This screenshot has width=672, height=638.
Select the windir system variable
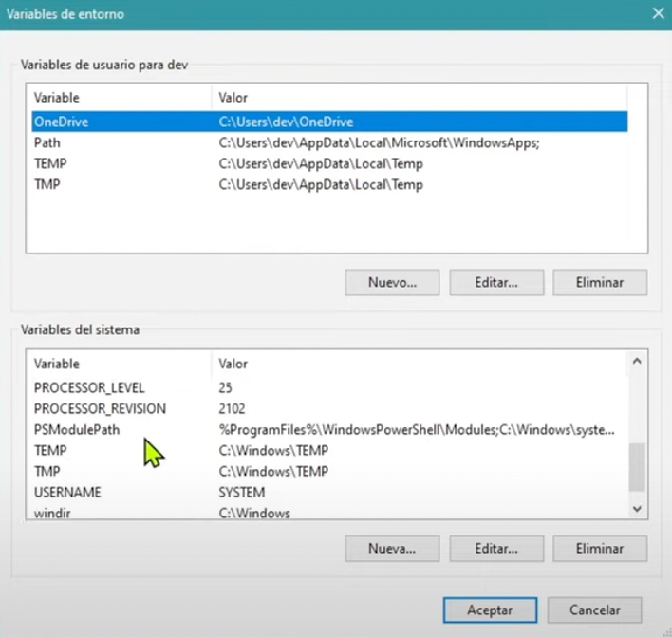click(52, 513)
